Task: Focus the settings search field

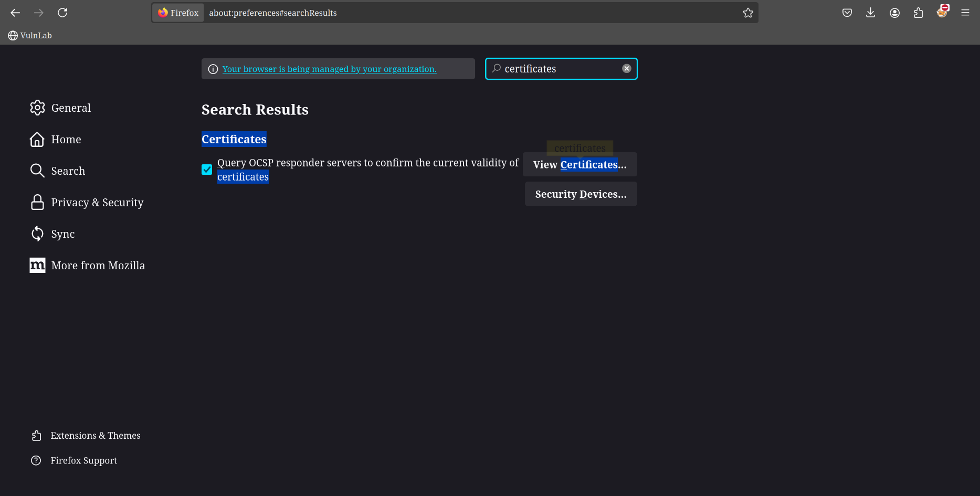Action: point(561,69)
